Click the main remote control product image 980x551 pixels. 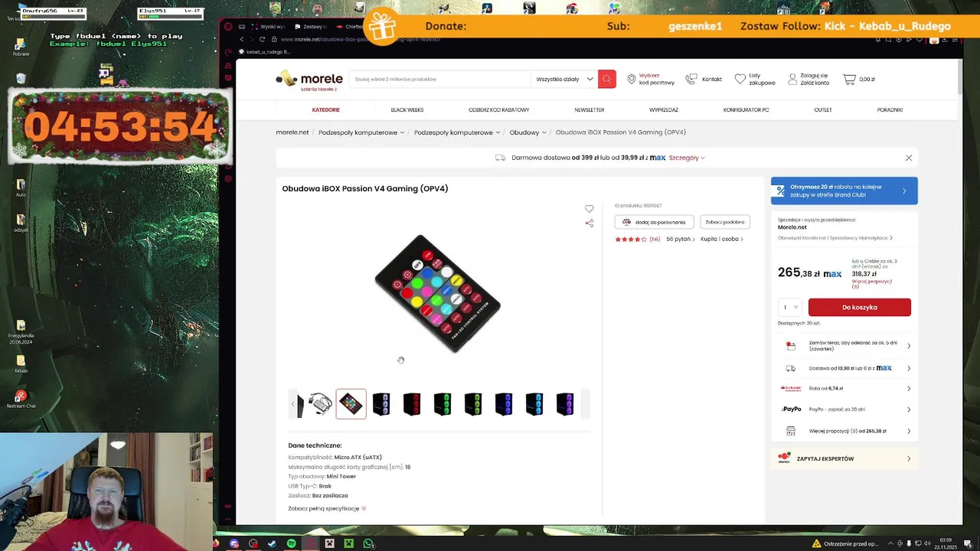437,294
